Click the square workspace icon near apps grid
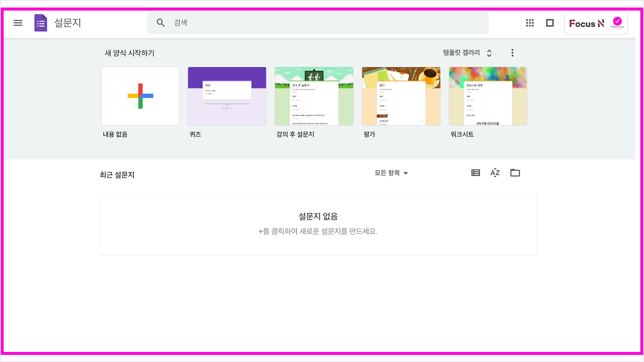Screen dimensions: 644x362 pyautogui.click(x=550, y=23)
